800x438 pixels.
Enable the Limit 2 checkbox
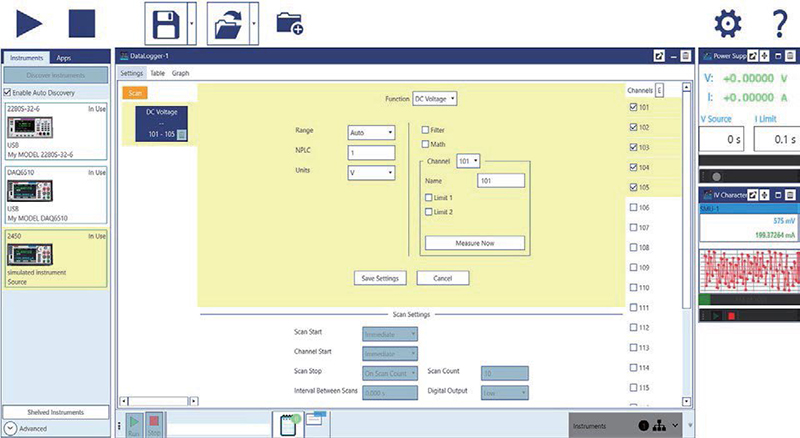click(x=429, y=211)
